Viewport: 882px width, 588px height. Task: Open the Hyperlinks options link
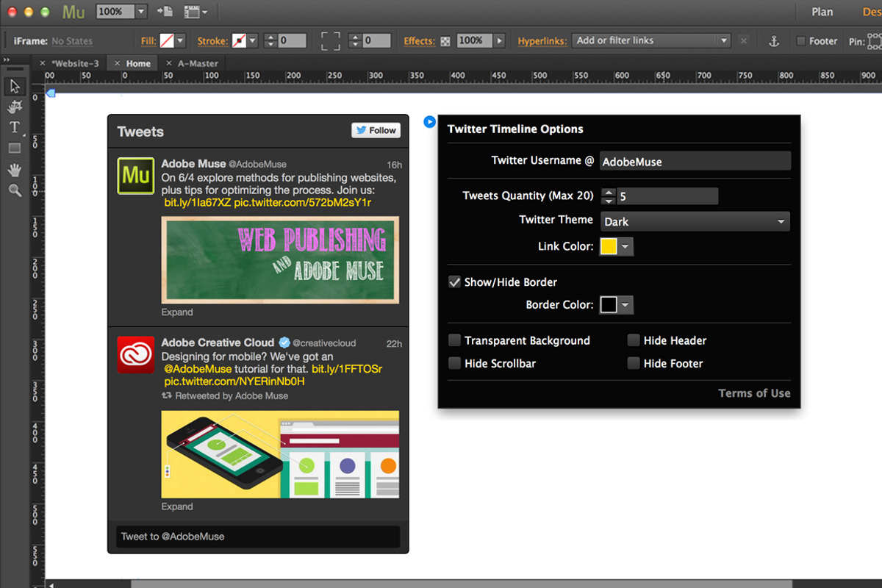(542, 41)
